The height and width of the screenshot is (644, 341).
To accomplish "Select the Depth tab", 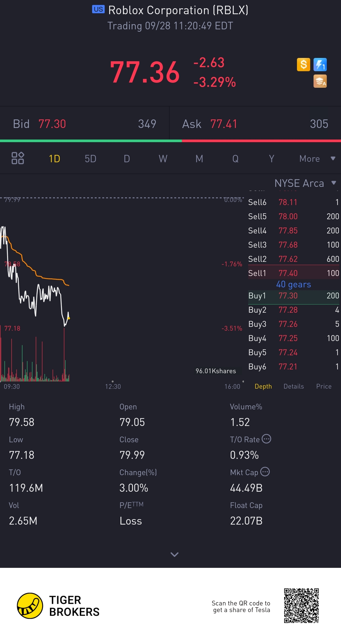I will pos(263,386).
